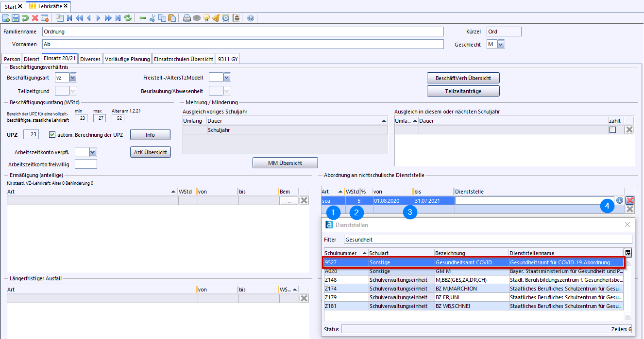Screen dimensions: 644x339
Task: Go to the next record
Action: (98, 18)
